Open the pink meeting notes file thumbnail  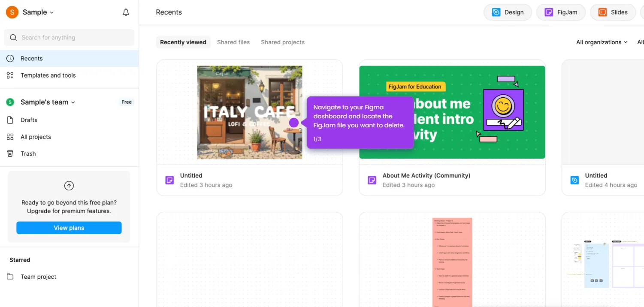coord(452,262)
